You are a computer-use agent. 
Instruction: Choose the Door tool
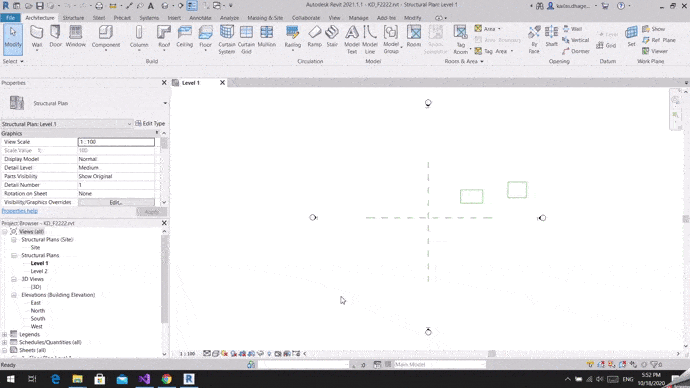point(55,37)
